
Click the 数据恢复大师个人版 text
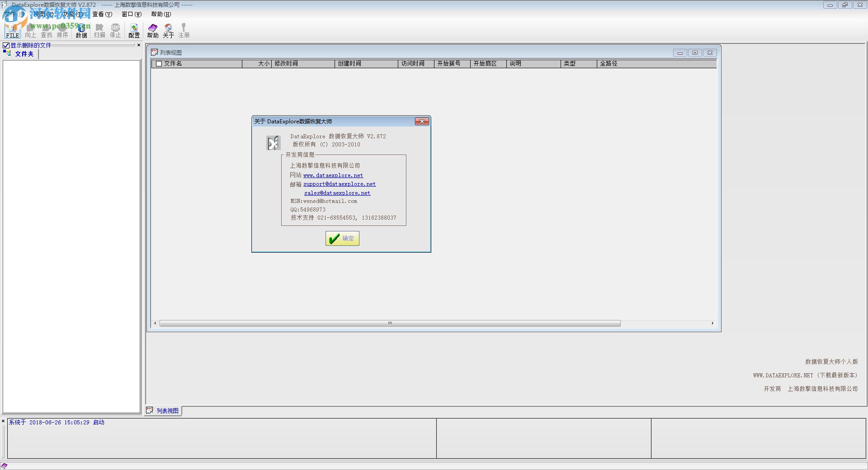(831, 362)
